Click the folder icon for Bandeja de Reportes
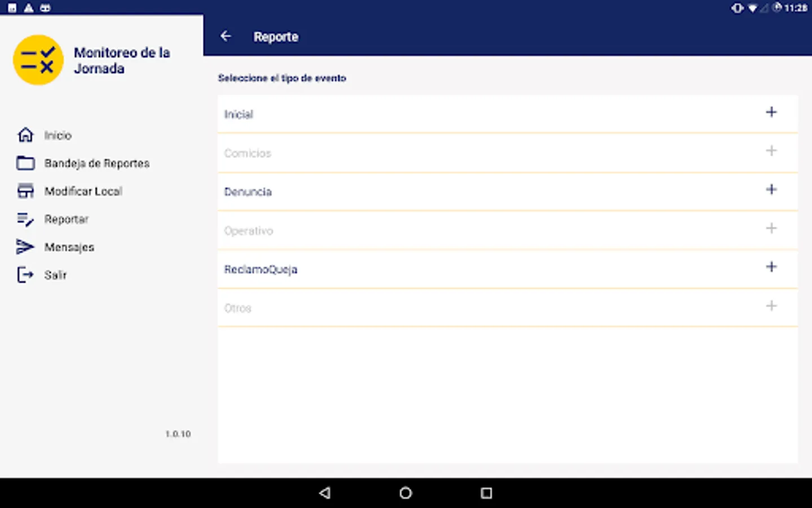Image resolution: width=812 pixels, height=508 pixels. [25, 163]
